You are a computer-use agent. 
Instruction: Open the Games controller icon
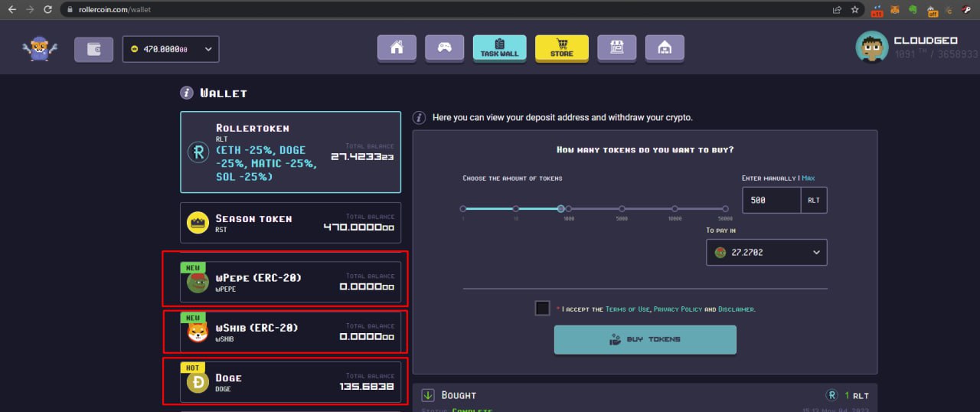[x=444, y=47]
